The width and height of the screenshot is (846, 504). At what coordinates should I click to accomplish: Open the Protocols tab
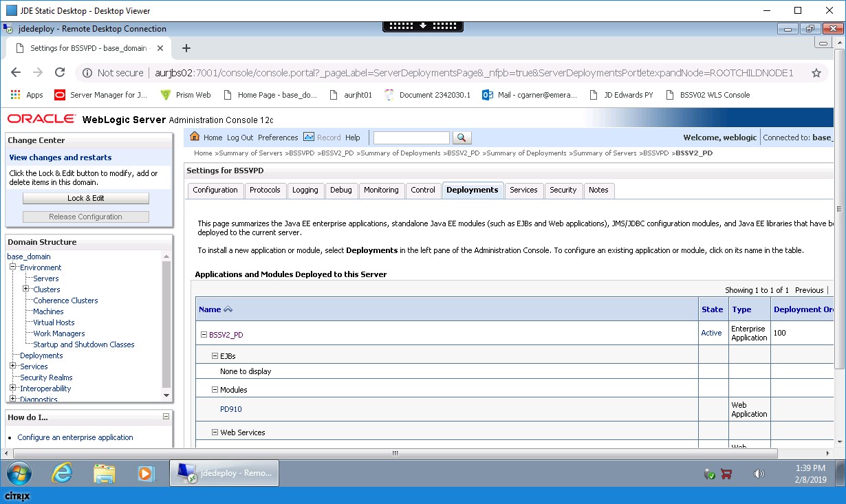(265, 190)
